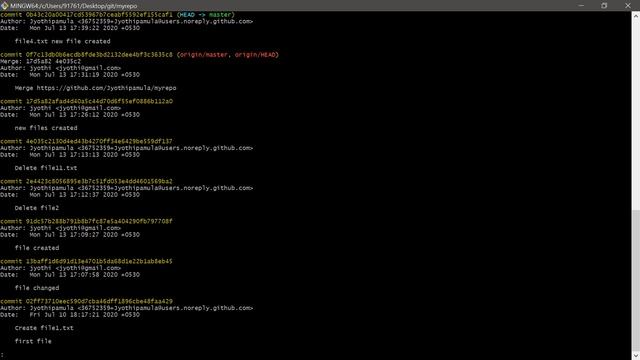Click the Git Bash title bar icon
The width and height of the screenshot is (640, 360).
tap(4, 6)
